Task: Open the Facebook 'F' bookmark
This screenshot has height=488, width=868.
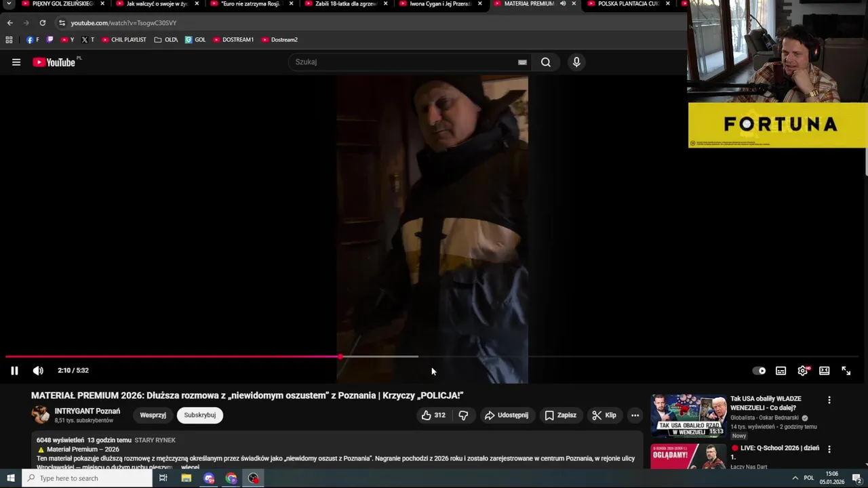Action: tap(33, 40)
